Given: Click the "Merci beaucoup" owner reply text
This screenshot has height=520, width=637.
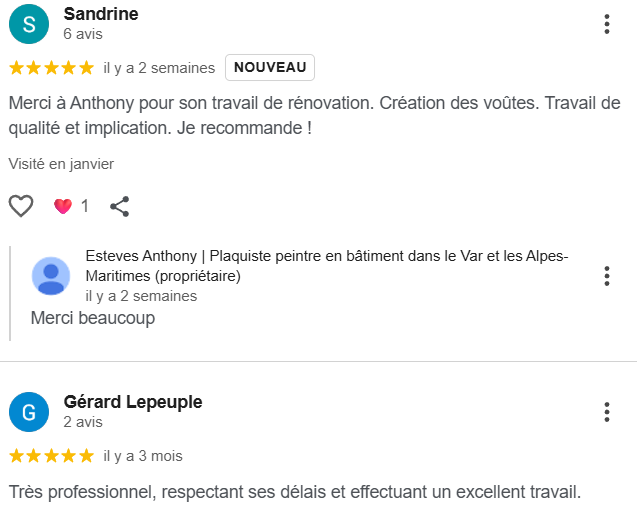Looking at the screenshot, I should click(93, 318).
